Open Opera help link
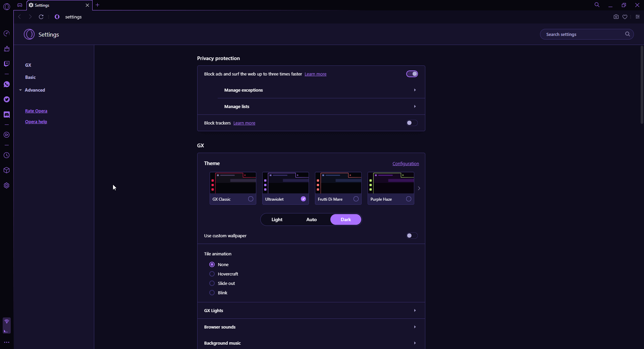 [x=36, y=121]
